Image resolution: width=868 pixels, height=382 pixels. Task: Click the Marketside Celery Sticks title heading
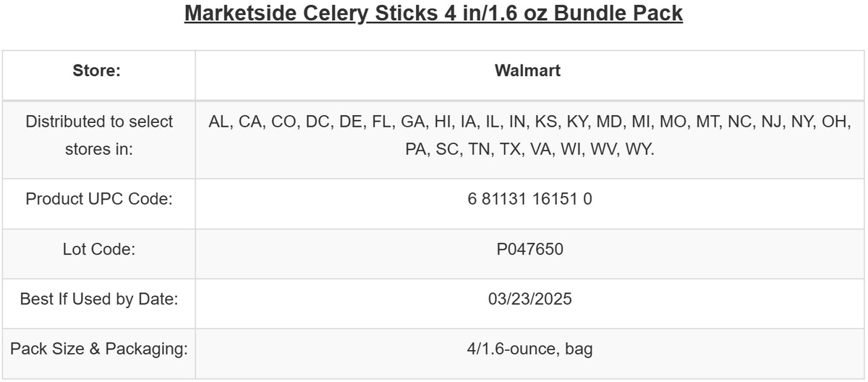coord(433,14)
